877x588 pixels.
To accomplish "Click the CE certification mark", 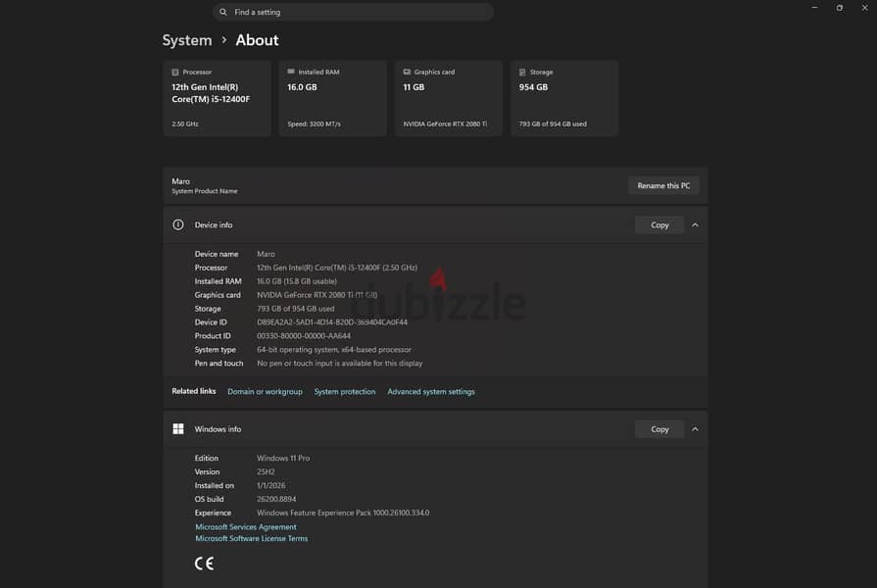I will click(204, 563).
